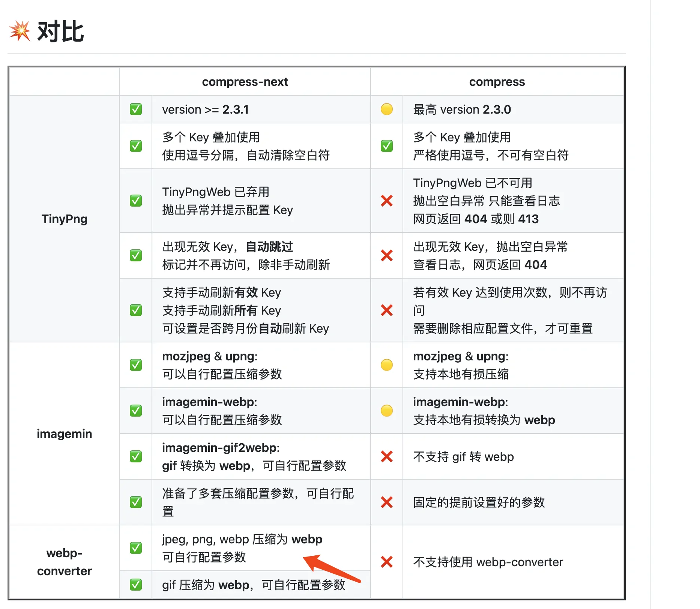Select the text '支持本地有损压缩'
This screenshot has width=700, height=609.
(x=461, y=374)
